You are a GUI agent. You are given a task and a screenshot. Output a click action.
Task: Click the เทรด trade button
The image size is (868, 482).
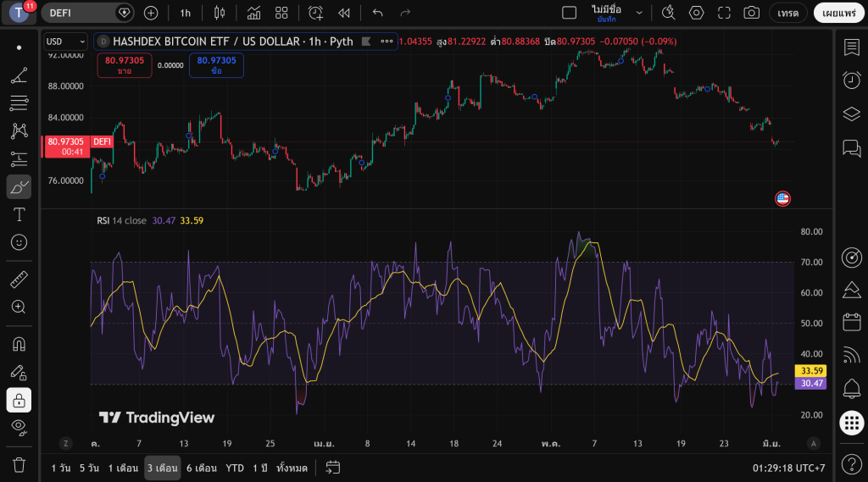point(787,13)
